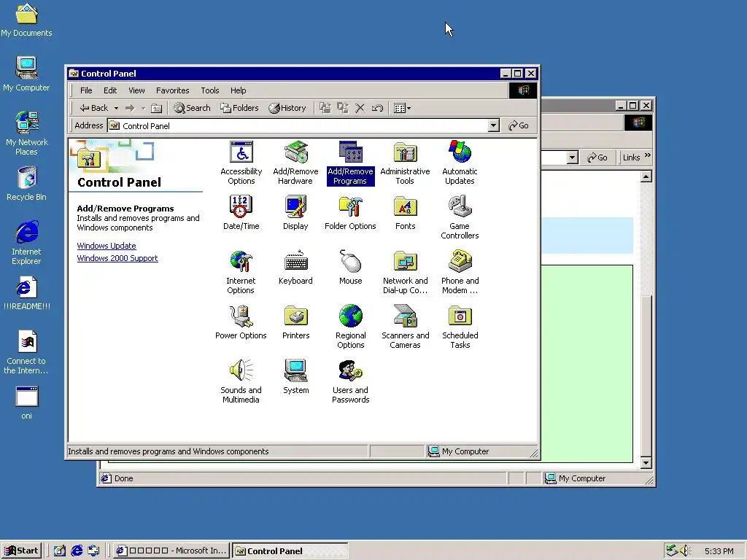Select My Network Places desktop icon
The height and width of the screenshot is (560, 747).
[x=27, y=133]
